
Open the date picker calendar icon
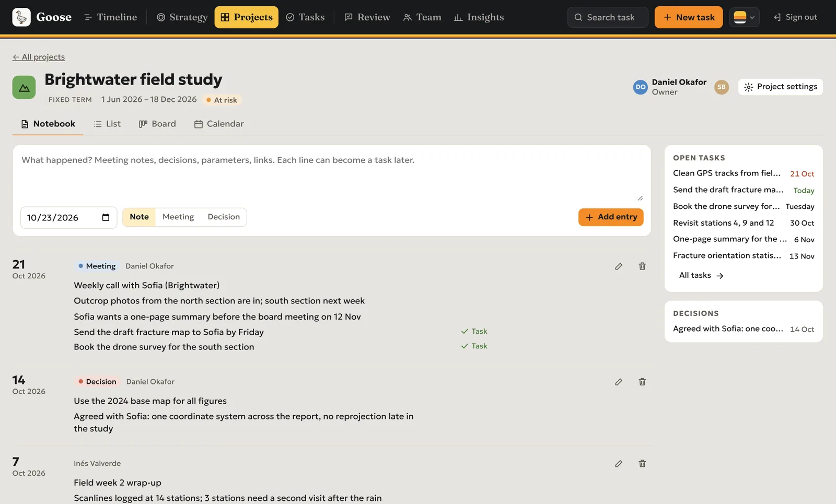tap(106, 218)
